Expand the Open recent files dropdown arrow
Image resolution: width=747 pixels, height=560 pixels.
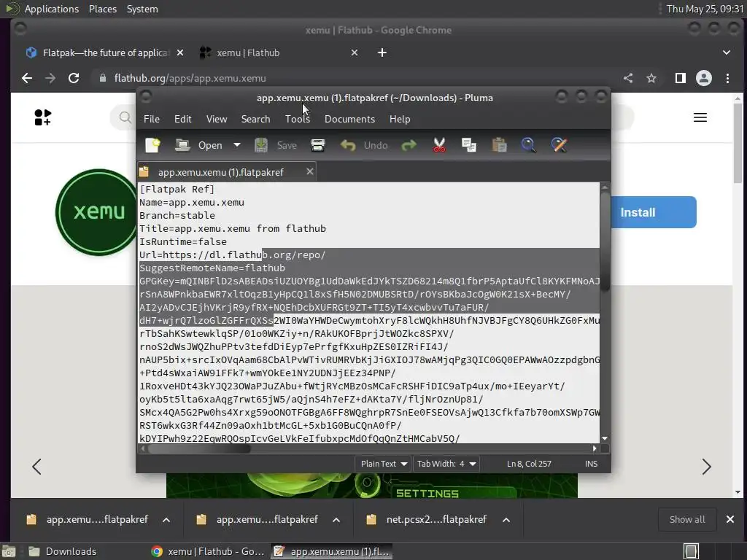point(237,145)
